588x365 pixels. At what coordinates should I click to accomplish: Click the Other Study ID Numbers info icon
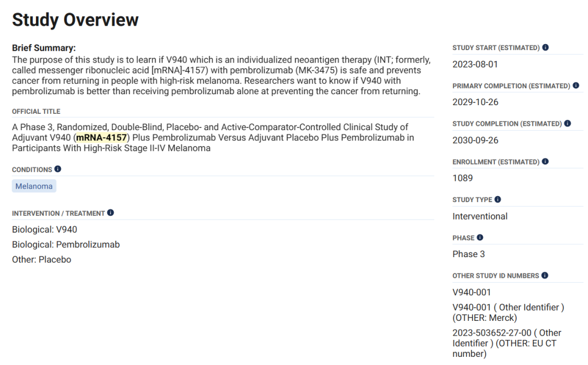(x=545, y=276)
